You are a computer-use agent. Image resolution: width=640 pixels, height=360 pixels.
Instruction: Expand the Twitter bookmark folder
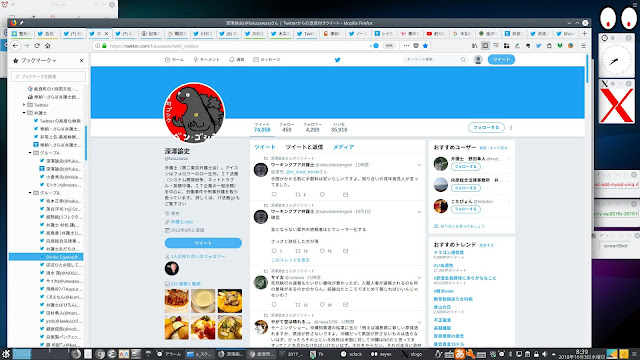click(x=24, y=105)
